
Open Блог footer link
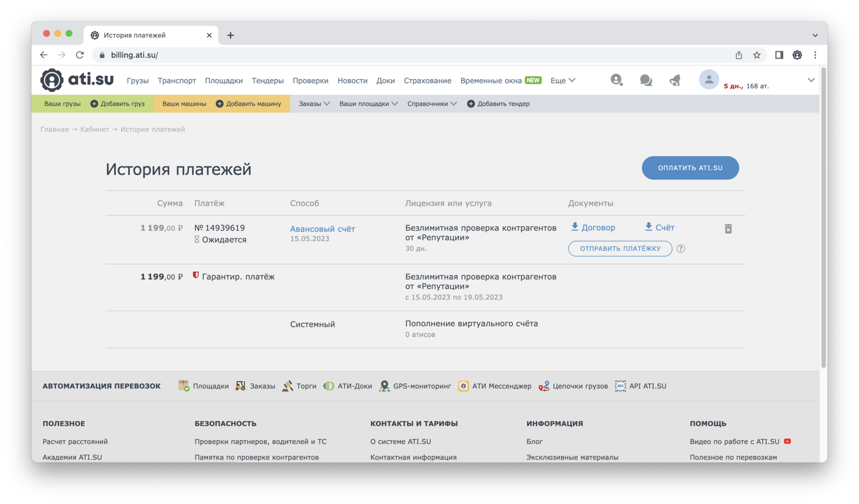(x=534, y=441)
